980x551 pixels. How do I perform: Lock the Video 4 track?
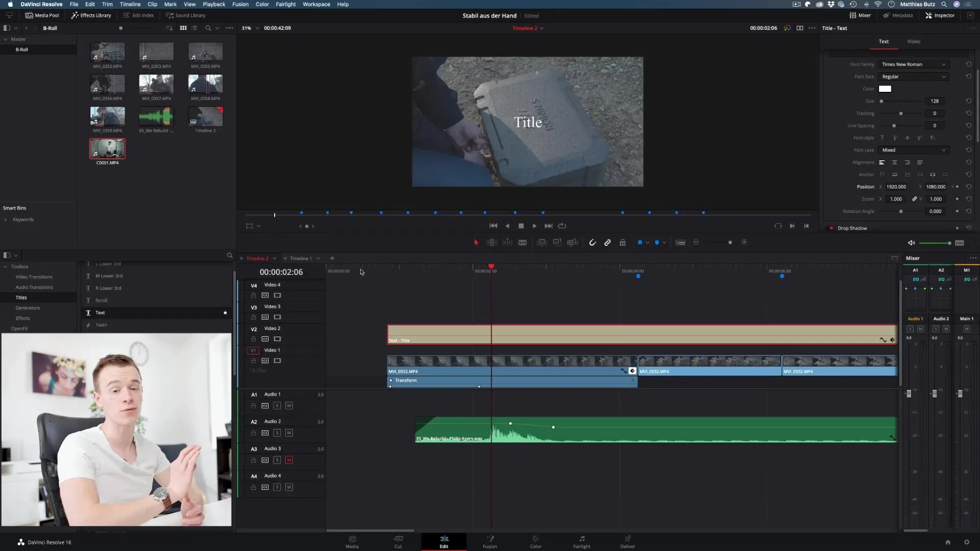[x=253, y=295]
